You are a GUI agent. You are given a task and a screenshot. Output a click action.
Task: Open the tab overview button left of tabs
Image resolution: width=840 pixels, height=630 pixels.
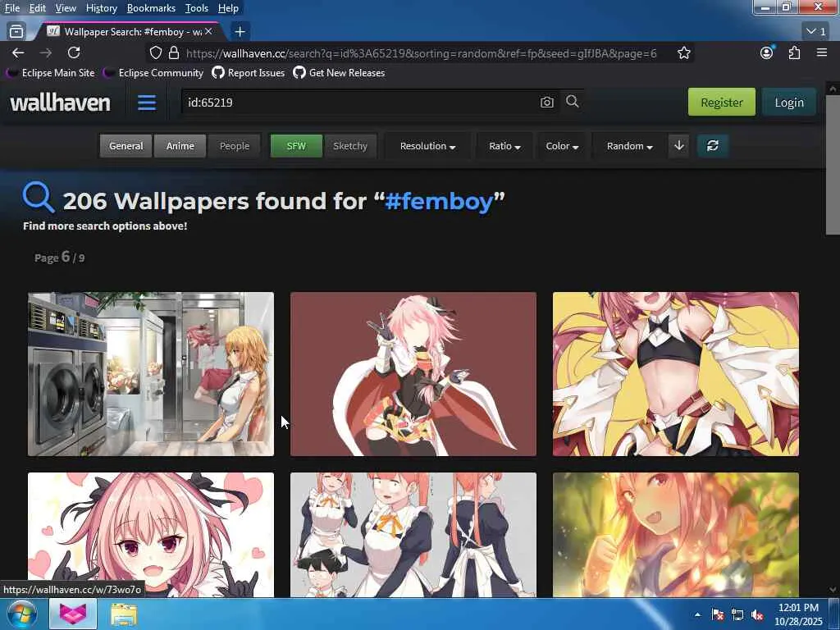(16, 32)
